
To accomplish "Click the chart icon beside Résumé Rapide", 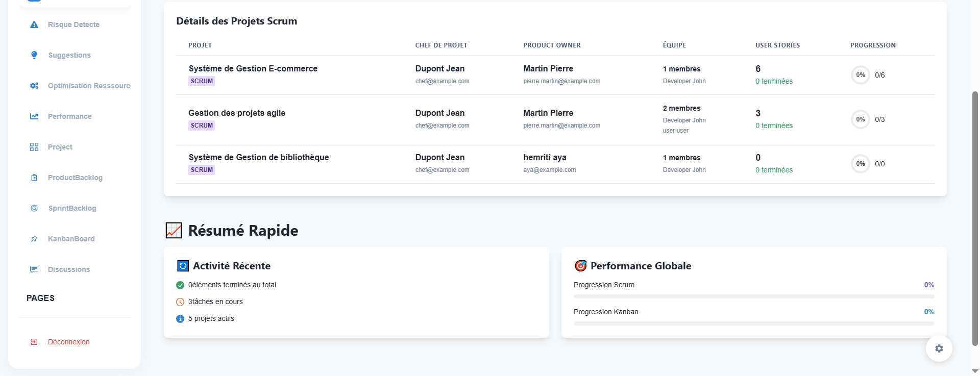I will pyautogui.click(x=174, y=231).
